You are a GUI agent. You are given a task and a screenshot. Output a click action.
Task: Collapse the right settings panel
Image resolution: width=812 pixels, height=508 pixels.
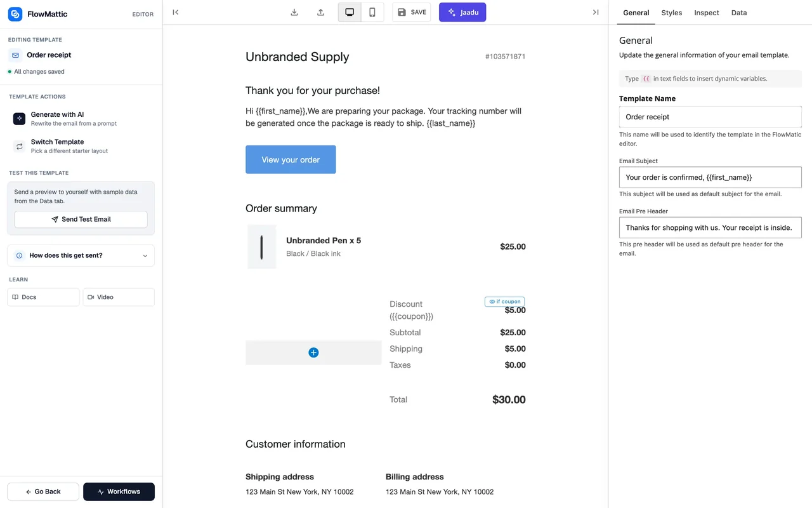click(x=596, y=12)
